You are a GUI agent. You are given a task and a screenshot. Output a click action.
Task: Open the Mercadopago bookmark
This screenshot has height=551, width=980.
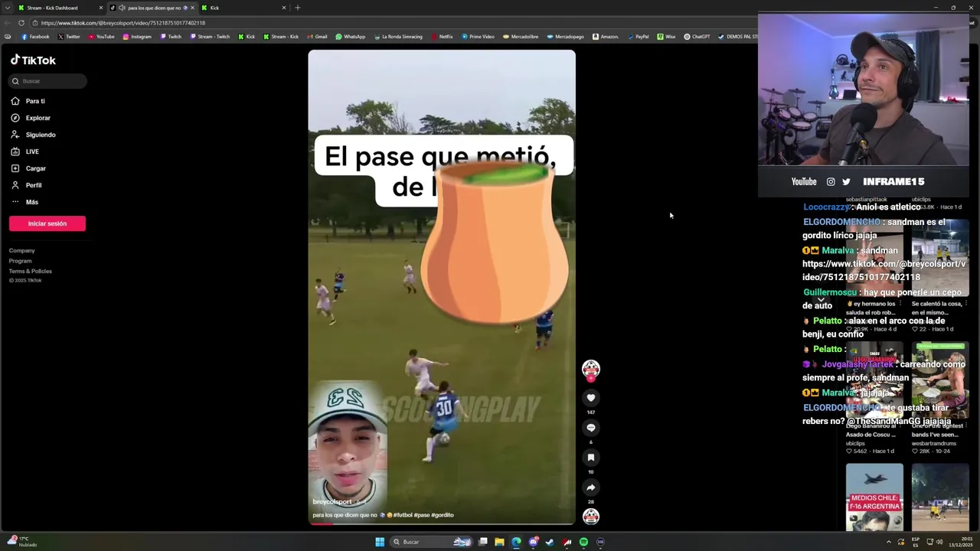pos(565,37)
